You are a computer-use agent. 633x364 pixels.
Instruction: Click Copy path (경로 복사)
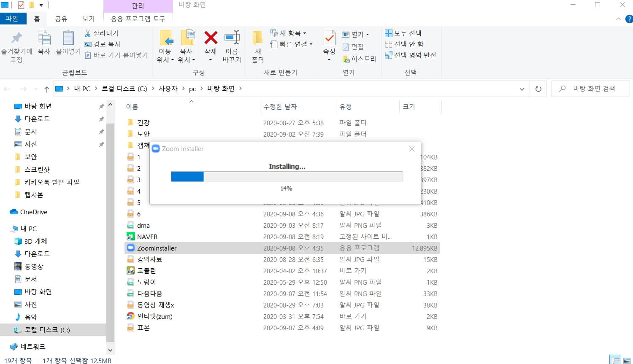(x=103, y=44)
